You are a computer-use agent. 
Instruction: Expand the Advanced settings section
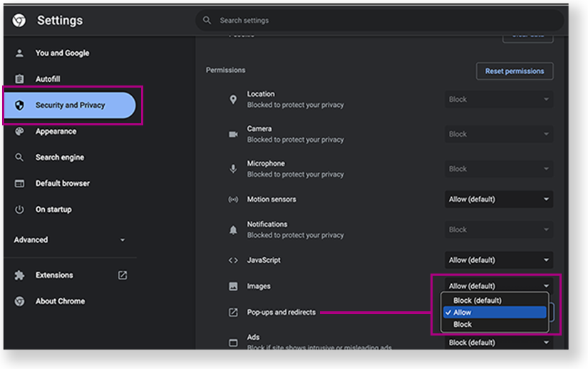pos(69,240)
